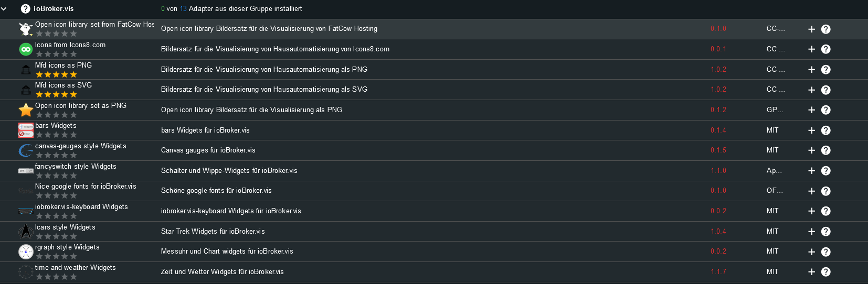Screen dimensions: 868x284
Task: Rate Mfd icons as PNG stars
Action: coord(56,74)
